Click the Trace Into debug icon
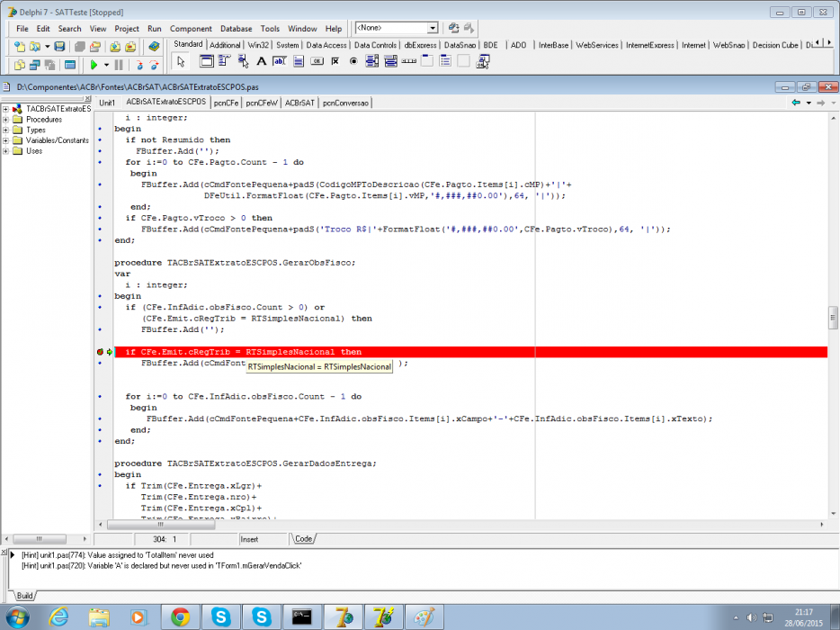The height and width of the screenshot is (630, 840). coord(139,65)
